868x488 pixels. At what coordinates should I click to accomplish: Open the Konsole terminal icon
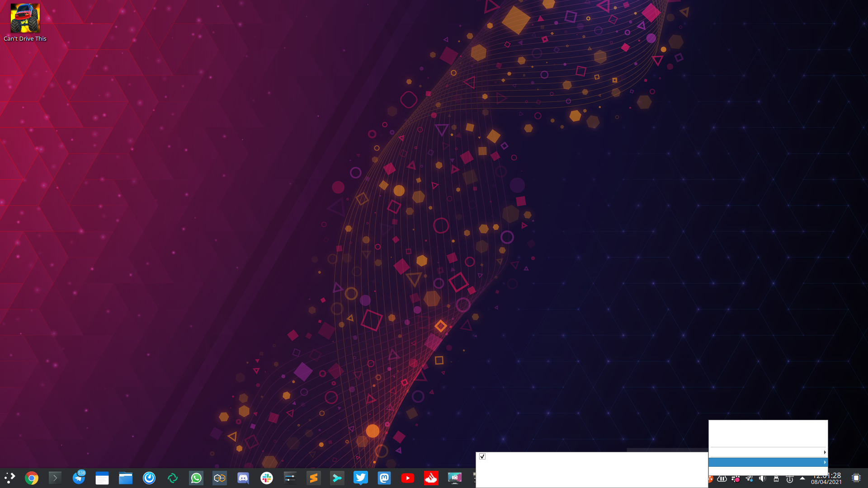tap(55, 478)
